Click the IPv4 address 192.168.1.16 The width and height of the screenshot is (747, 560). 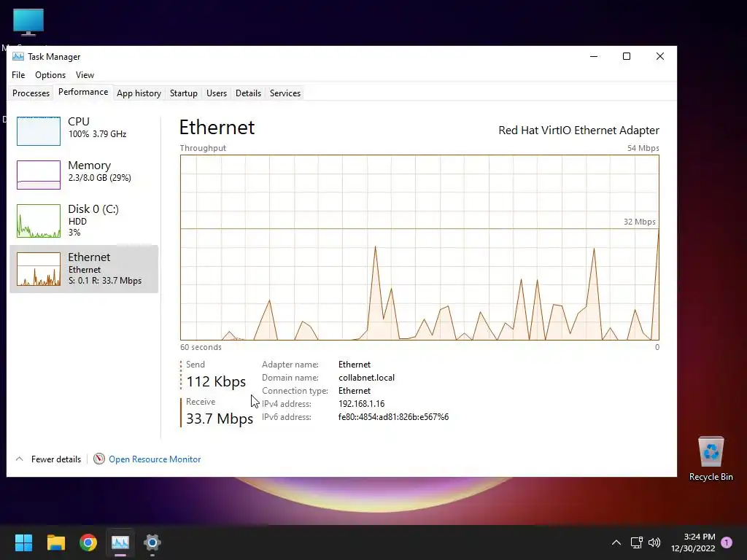(362, 404)
